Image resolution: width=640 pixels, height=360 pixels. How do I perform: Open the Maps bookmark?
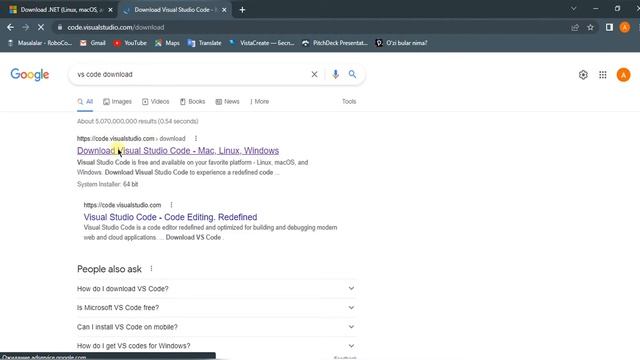[x=167, y=43]
